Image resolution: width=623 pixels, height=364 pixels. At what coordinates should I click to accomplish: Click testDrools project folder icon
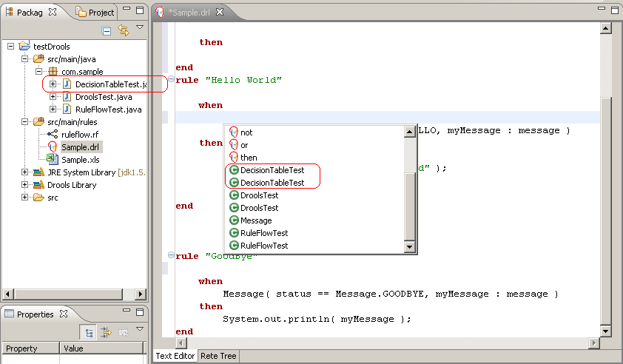(24, 45)
